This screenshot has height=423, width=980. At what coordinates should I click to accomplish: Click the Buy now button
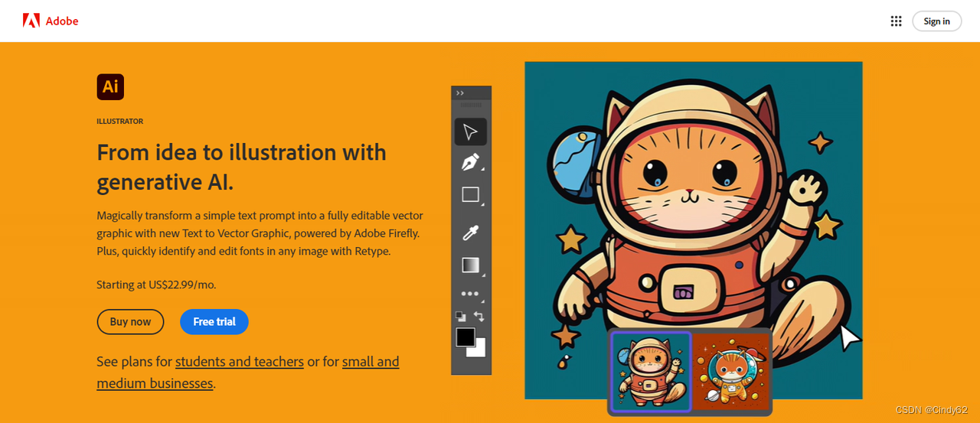pyautogui.click(x=130, y=322)
